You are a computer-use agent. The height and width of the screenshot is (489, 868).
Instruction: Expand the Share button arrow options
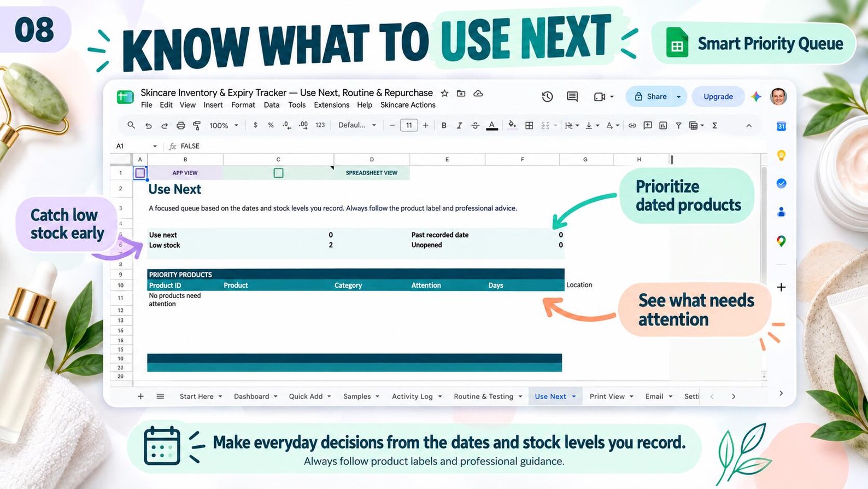point(678,97)
